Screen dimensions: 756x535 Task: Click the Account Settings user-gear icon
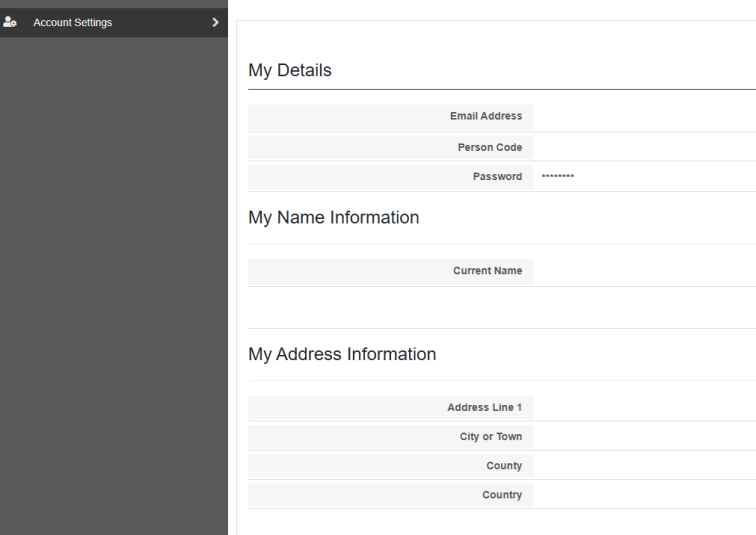pyautogui.click(x=10, y=22)
